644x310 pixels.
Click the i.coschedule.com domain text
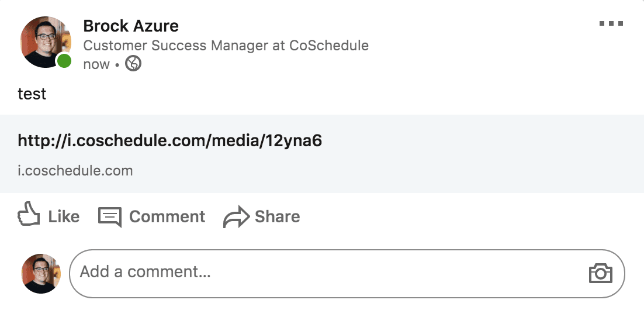75,171
